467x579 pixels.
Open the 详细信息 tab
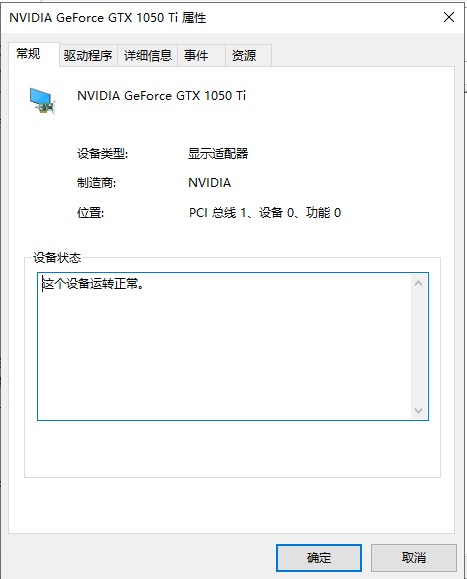pos(148,55)
